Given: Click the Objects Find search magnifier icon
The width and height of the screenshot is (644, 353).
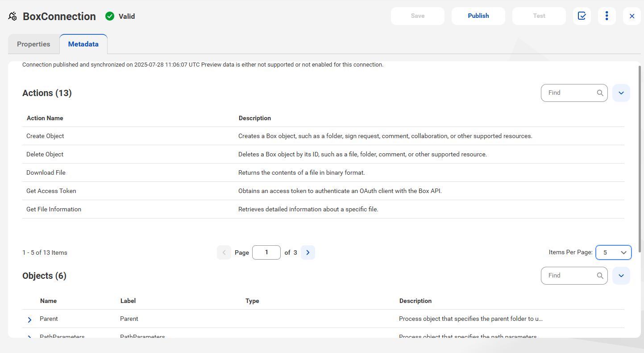Looking at the screenshot, I should click(600, 276).
